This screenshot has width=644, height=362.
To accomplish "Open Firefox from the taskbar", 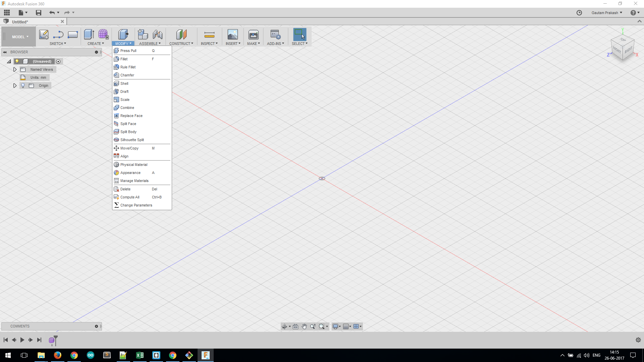I will tap(58, 355).
